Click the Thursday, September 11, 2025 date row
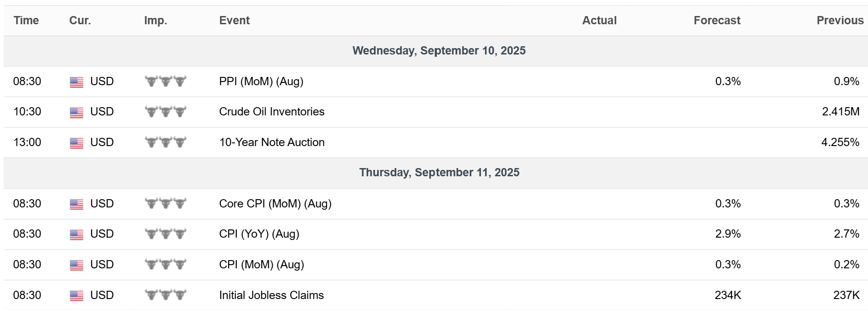Image resolution: width=868 pixels, height=310 pixels. [x=439, y=173]
